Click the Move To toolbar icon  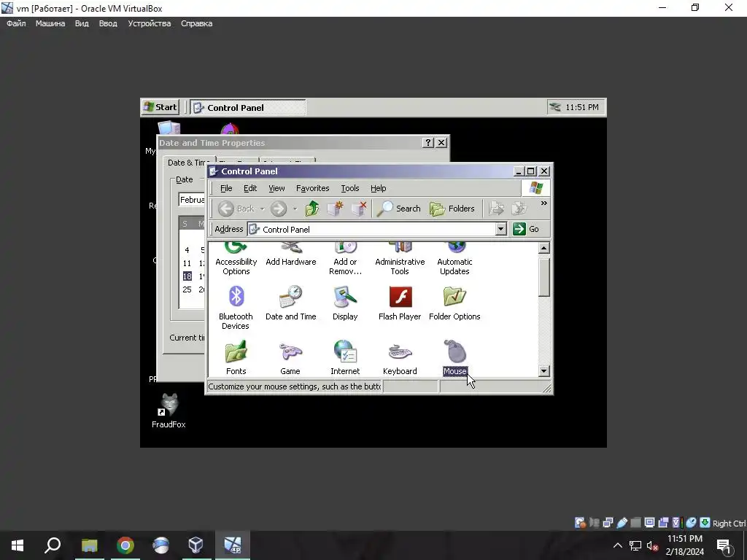496,209
